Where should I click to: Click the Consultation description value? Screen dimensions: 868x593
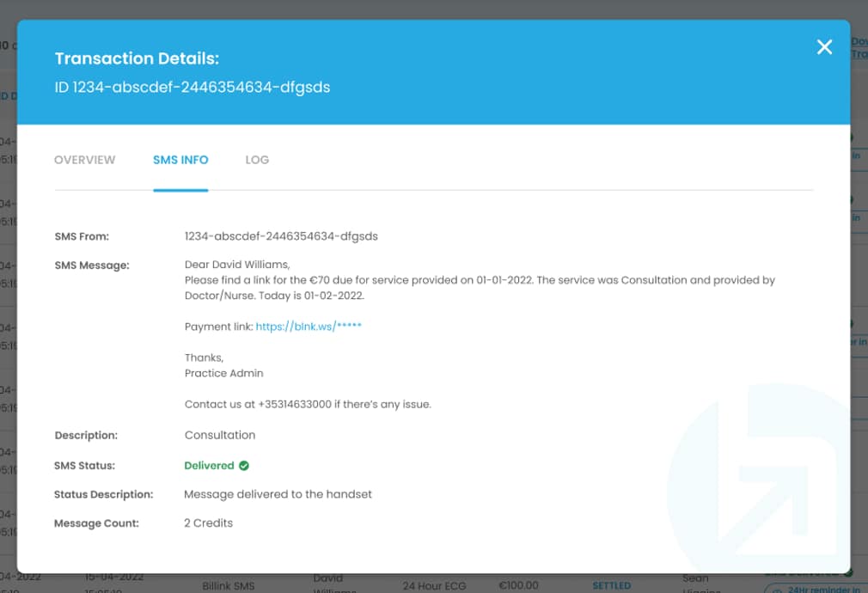click(220, 436)
